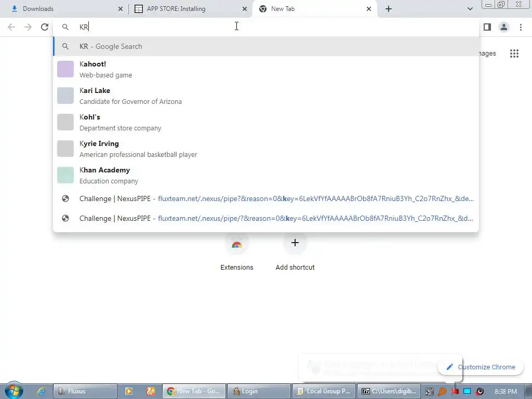Switch to the Login taskbar window

(x=259, y=391)
